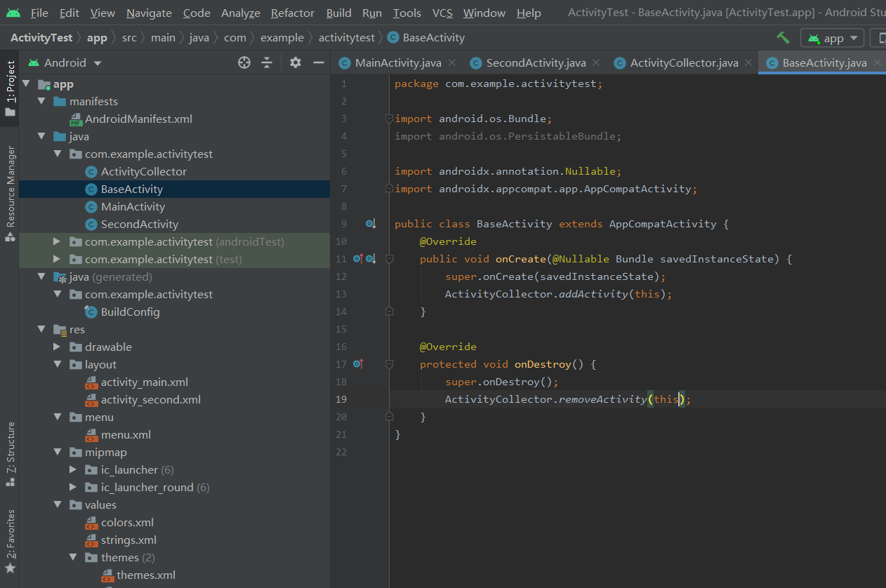The height and width of the screenshot is (588, 886).
Task: Expand the drawable folder
Action: [58, 347]
